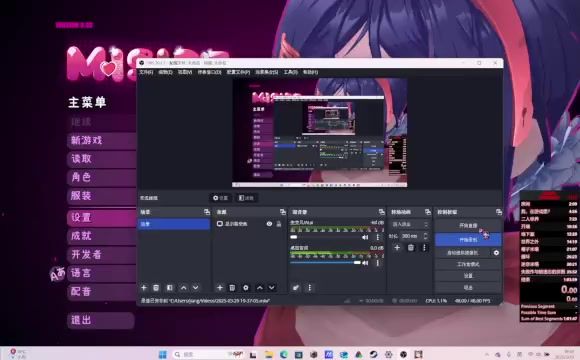The image size is (580, 360).
Task: Select the highlighted scene in Scenes list
Action: pos(174,224)
